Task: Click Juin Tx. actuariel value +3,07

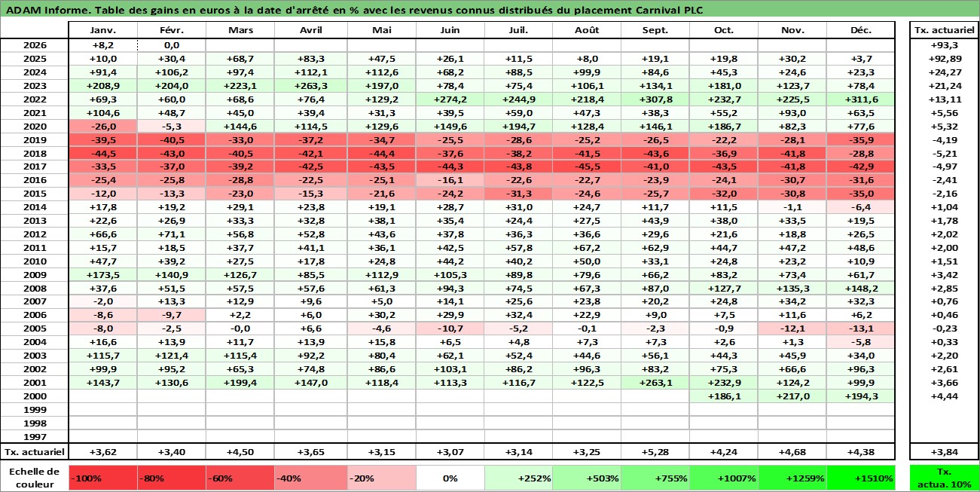Action: (450, 452)
